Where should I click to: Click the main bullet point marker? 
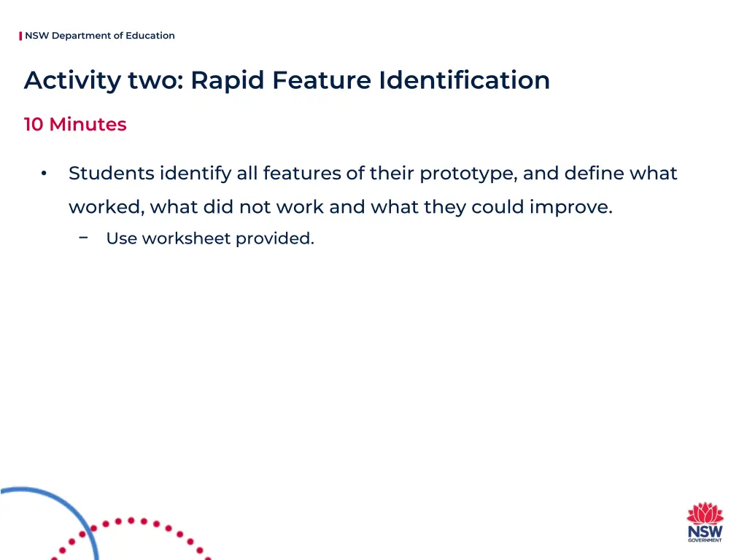tap(44, 174)
